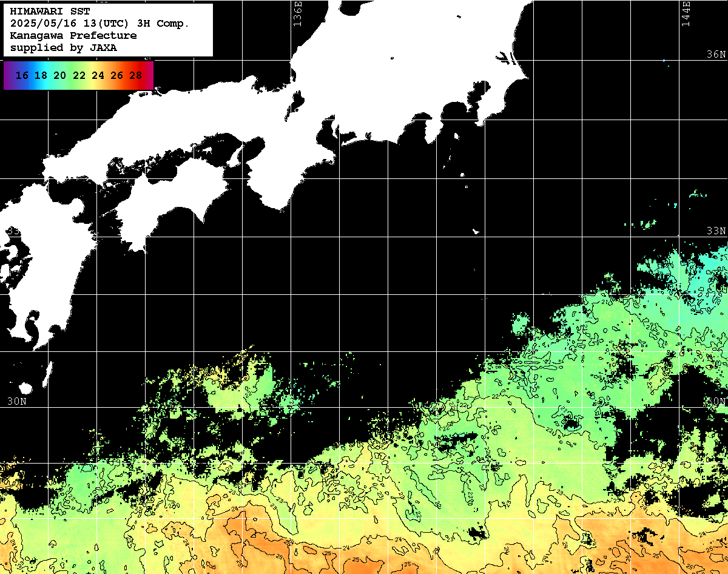Click the "30N" label at the left edge
This screenshot has height=574, width=728.
(17, 401)
